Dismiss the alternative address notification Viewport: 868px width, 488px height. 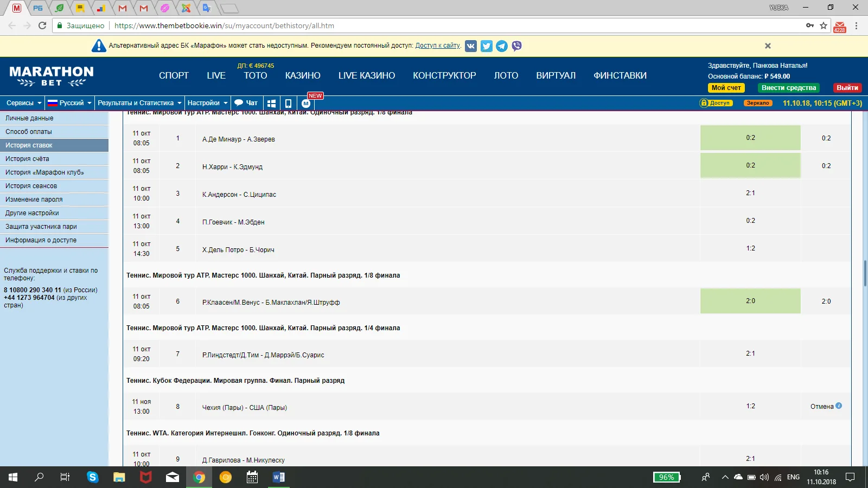(768, 46)
